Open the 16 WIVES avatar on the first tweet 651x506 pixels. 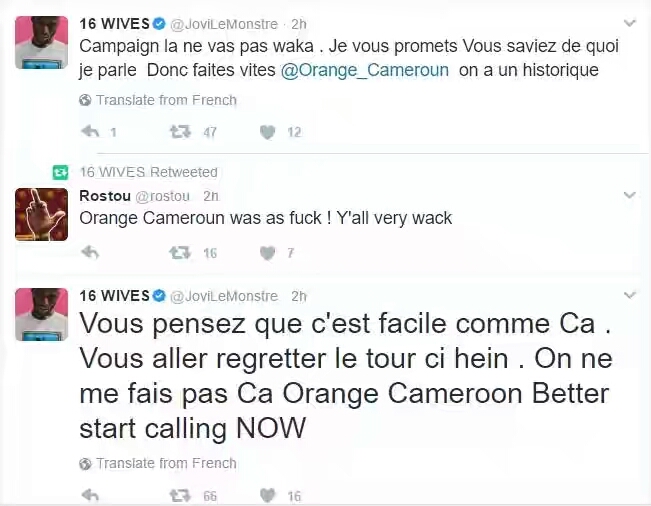click(41, 42)
